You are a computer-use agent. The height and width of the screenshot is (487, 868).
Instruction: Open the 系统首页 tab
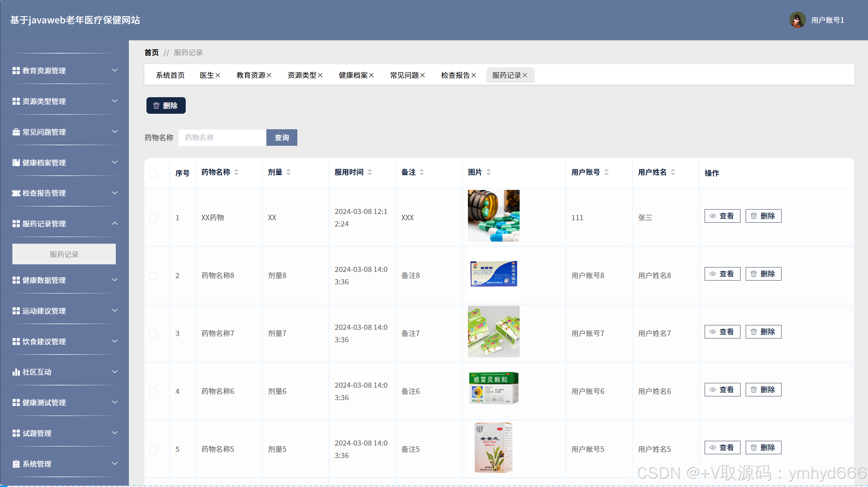pyautogui.click(x=170, y=75)
